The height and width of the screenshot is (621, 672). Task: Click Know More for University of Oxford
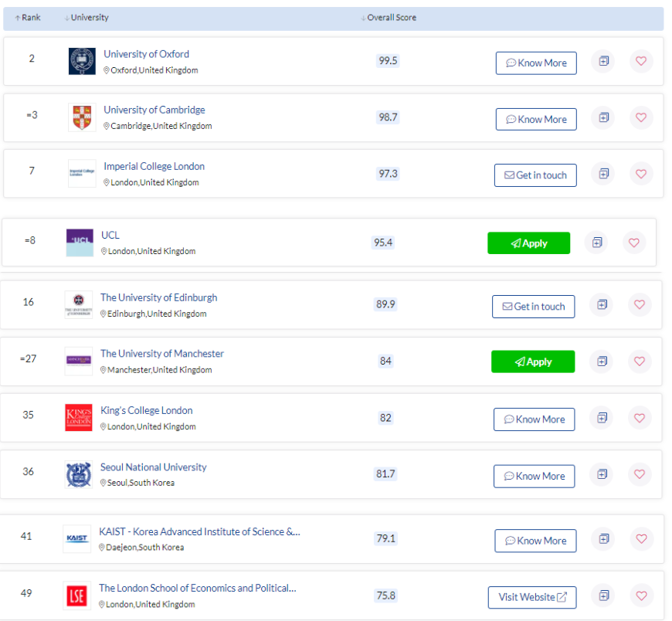[536, 63]
